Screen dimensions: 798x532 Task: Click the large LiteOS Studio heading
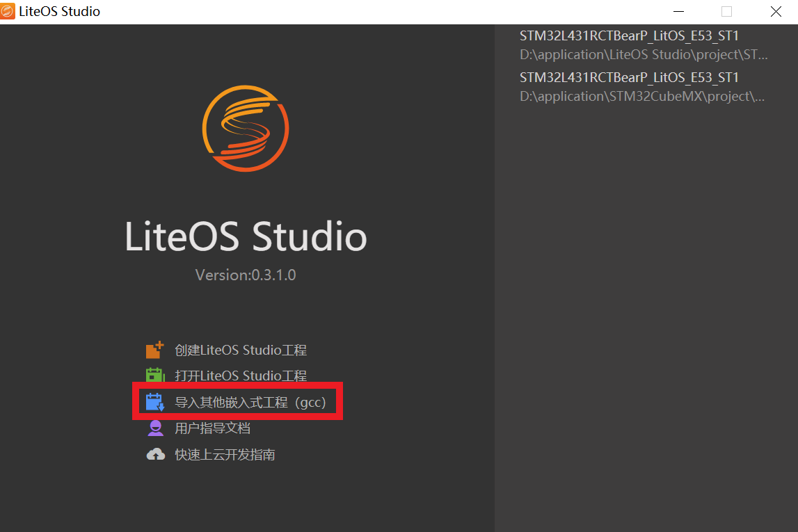point(246,236)
